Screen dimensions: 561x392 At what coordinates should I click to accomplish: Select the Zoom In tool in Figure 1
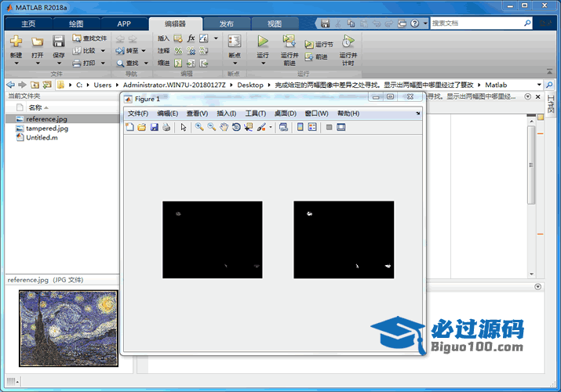[x=199, y=128]
